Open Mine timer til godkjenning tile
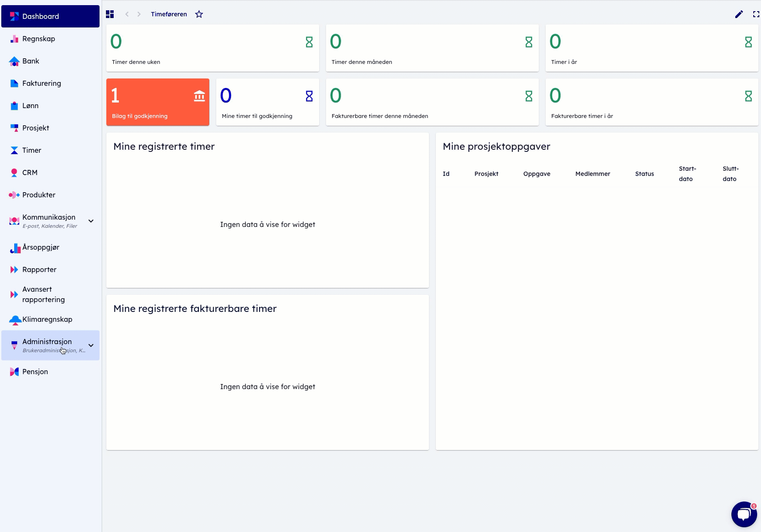Screen dimensions: 761x532 267,102
